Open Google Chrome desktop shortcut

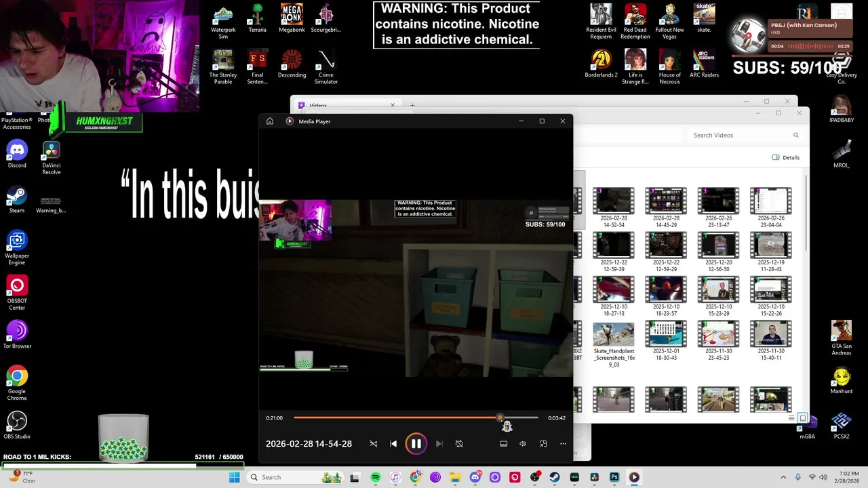tap(17, 384)
